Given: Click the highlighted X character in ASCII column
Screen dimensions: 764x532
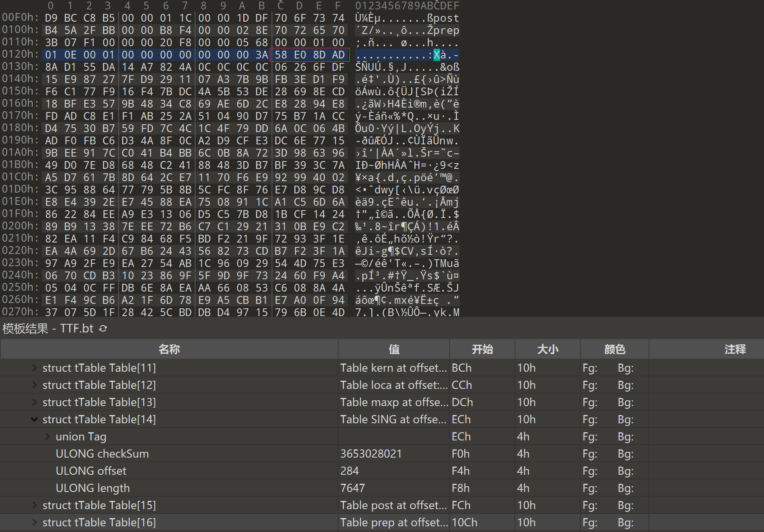Looking at the screenshot, I should click(x=437, y=55).
